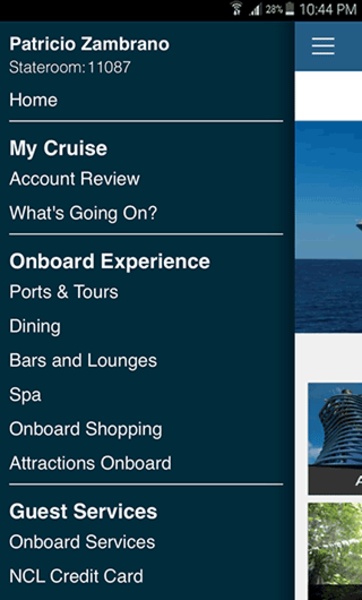Select NCL Credit Card link
This screenshot has width=362, height=600.
[76, 576]
